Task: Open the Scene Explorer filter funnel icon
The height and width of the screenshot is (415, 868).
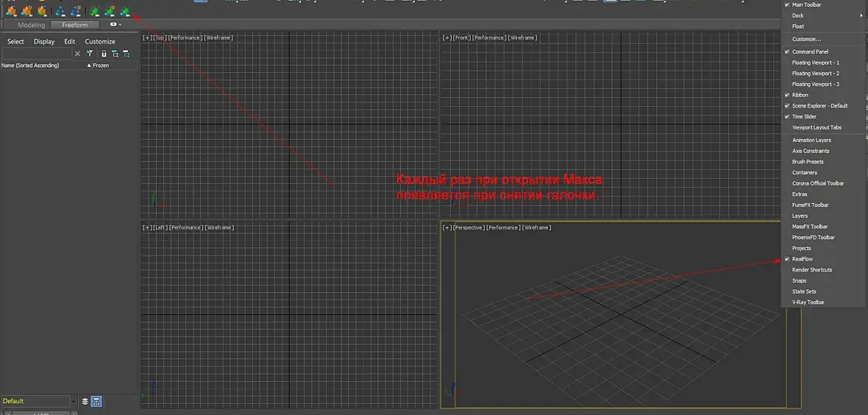Action: [89, 54]
